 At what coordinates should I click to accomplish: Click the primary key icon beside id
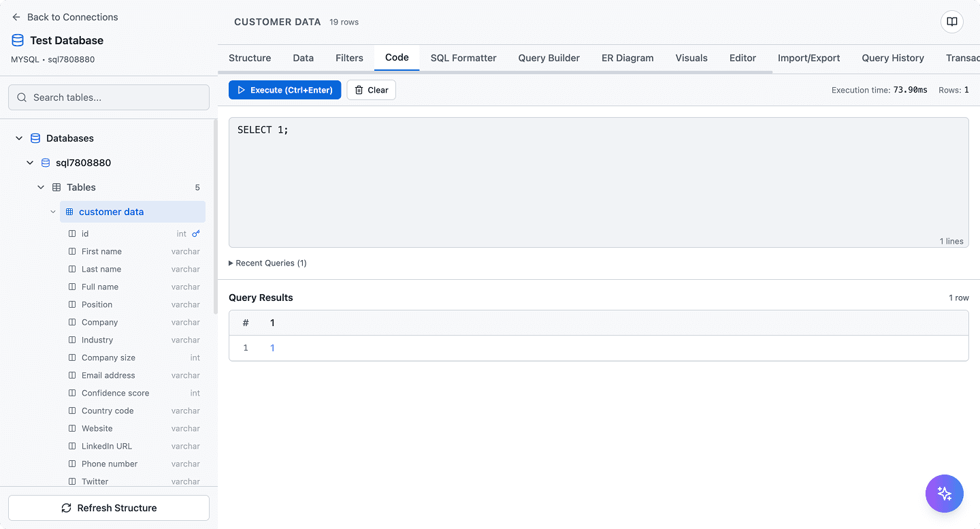[x=196, y=233]
